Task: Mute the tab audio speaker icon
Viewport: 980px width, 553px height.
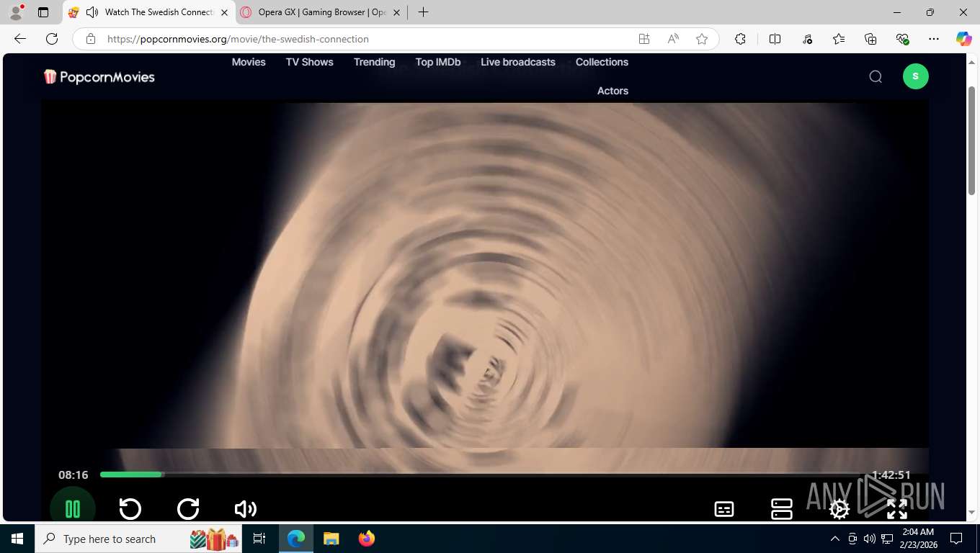Action: 92,12
